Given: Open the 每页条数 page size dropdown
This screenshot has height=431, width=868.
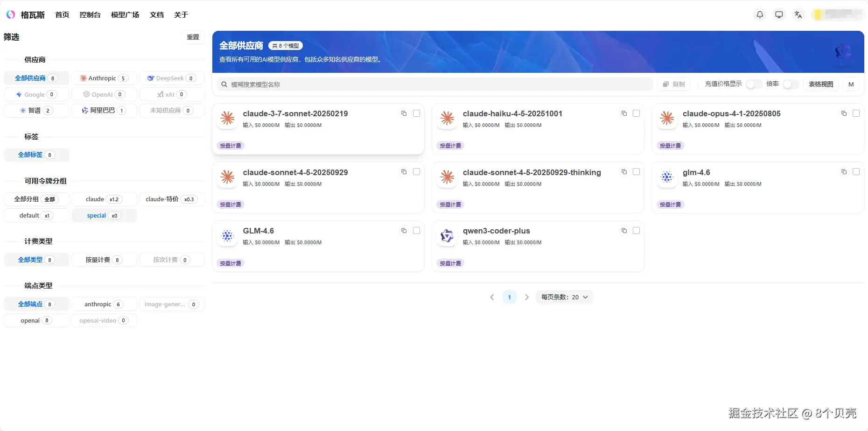Looking at the screenshot, I should pos(565,297).
